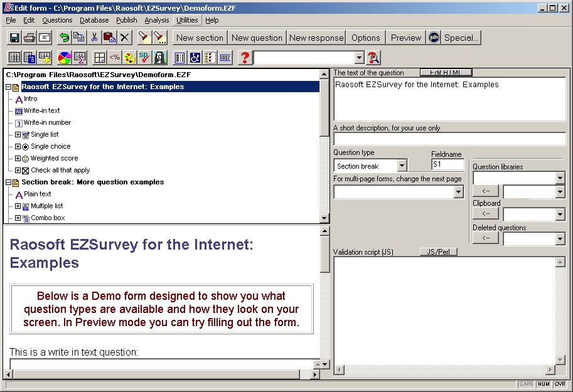The height and width of the screenshot is (392, 573).
Task: Click the <% script tag icon
Action: click(114, 57)
